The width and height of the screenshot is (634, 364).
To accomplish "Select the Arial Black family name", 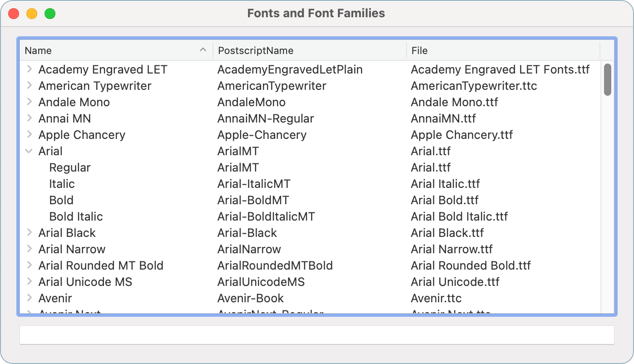I will (67, 233).
